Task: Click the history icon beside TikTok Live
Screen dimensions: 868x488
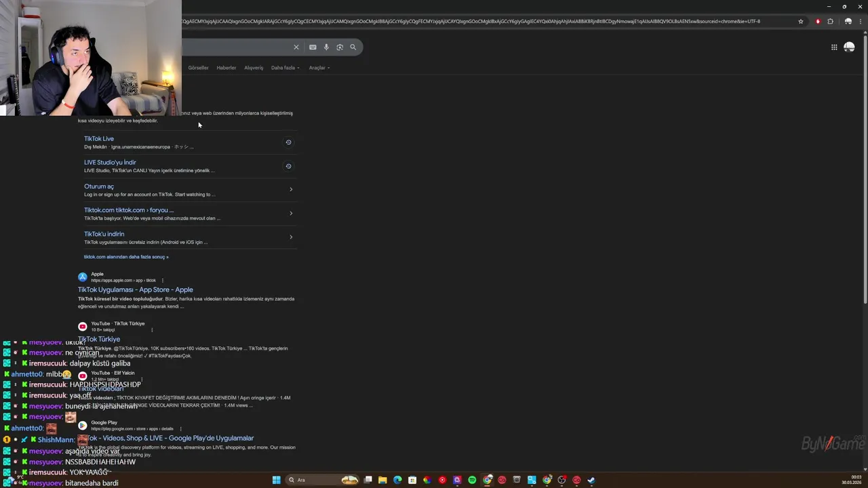Action: tap(288, 142)
